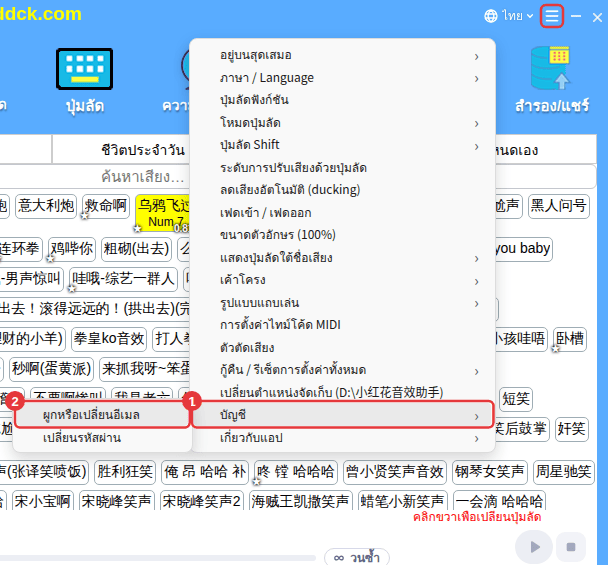
Task: Choose ผูกหรือเปลี่ยนอีเมล submenu entry
Action: click(x=102, y=415)
